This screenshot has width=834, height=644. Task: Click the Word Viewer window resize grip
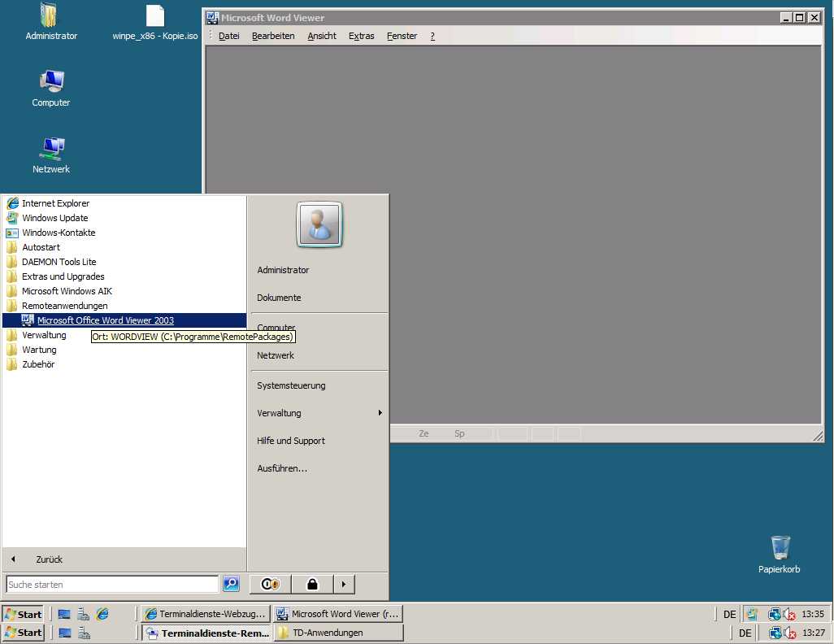click(818, 436)
